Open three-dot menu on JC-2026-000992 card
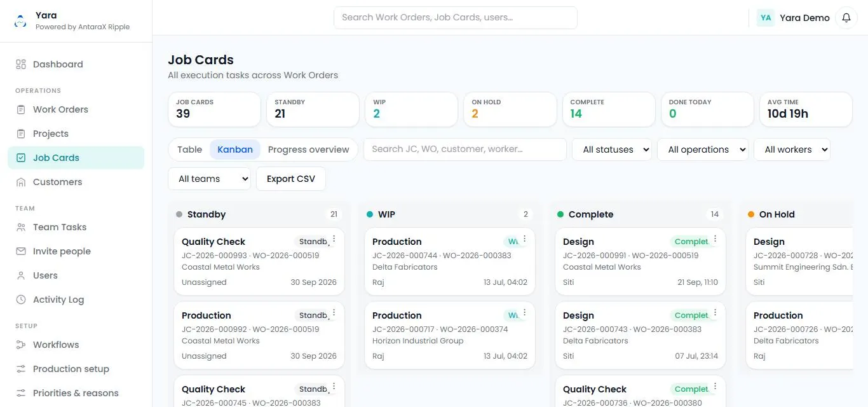The height and width of the screenshot is (407, 868). tap(334, 313)
